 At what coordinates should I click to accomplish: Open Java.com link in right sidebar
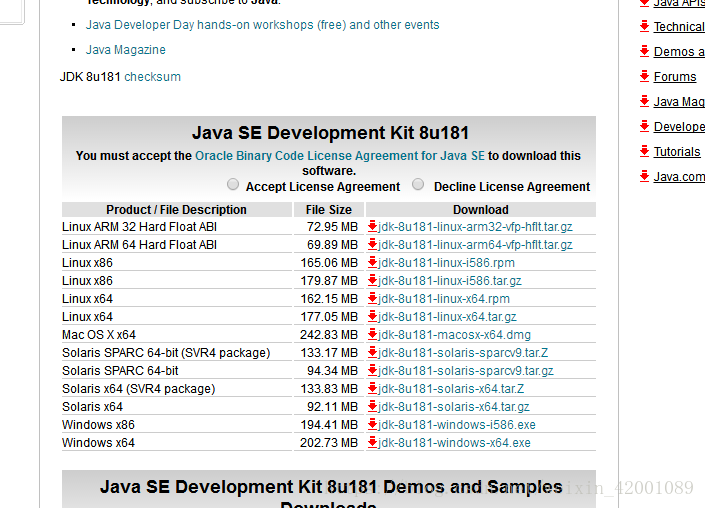tap(679, 177)
